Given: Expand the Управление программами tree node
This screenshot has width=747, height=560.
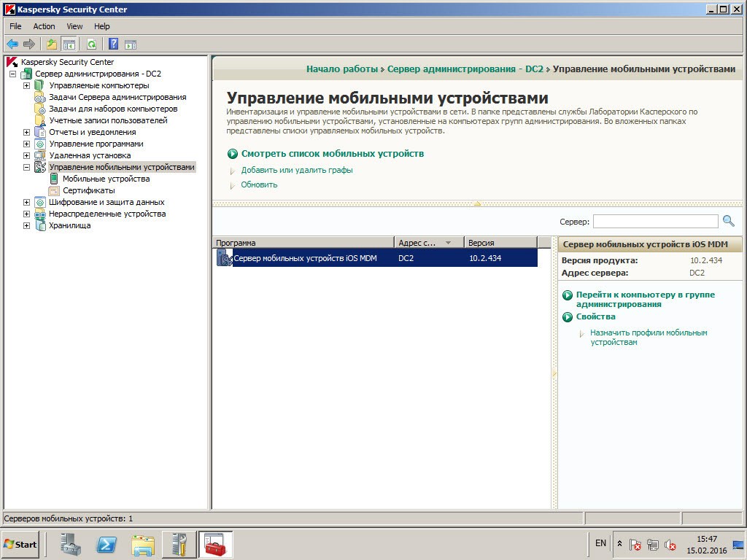Looking at the screenshot, I should (27, 144).
